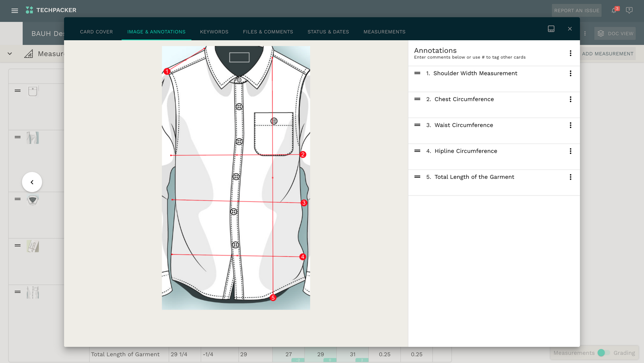This screenshot has width=644, height=363.
Task: Click the IMAGE & ANNOTATIONS tab
Action: [x=156, y=32]
